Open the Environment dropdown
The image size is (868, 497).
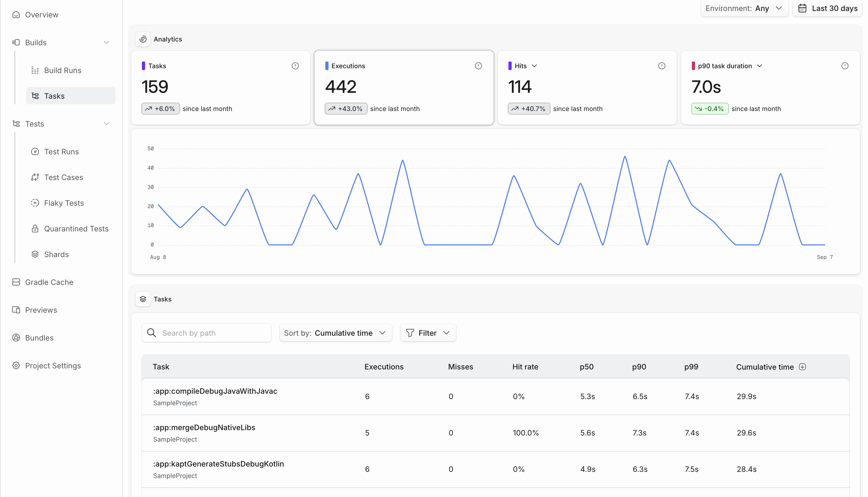point(745,8)
